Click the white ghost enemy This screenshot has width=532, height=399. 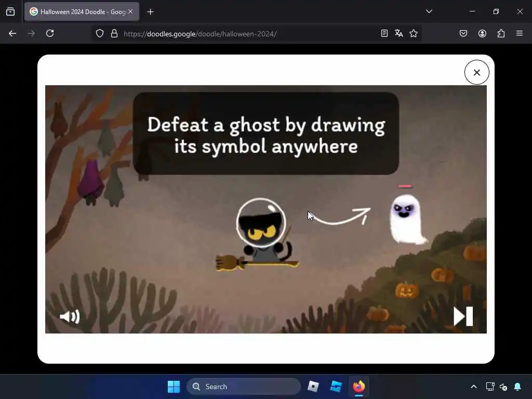click(407, 219)
